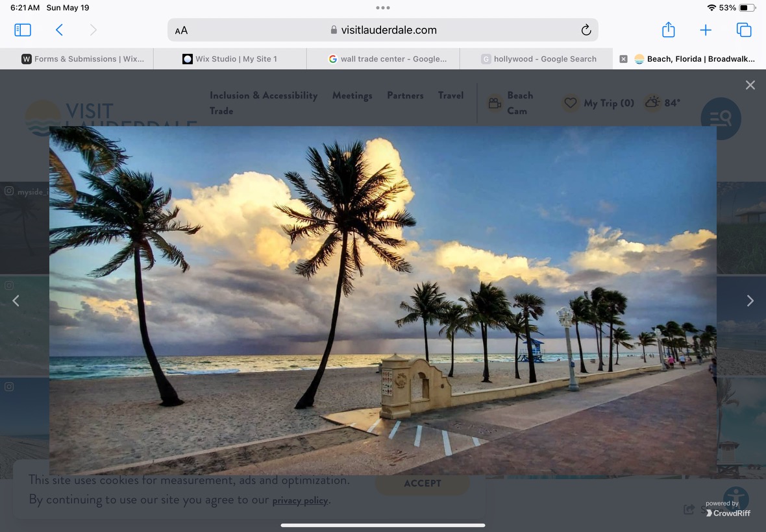
Task: Click the powered by CrowdRiff link
Action: coord(728,509)
